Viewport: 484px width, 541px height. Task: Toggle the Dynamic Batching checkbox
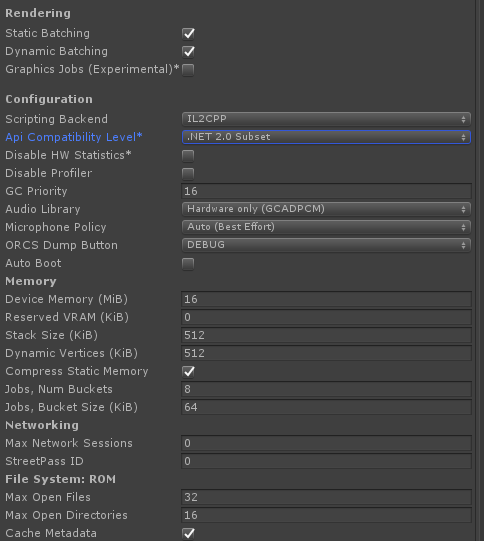[188, 51]
